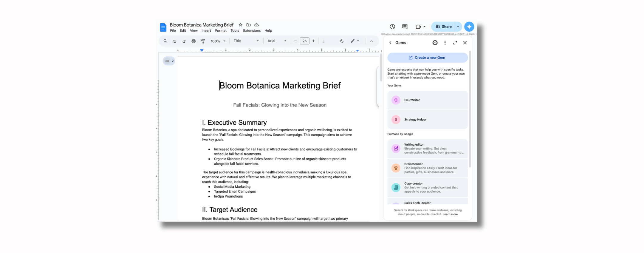Open the Extensions menu

click(x=252, y=30)
